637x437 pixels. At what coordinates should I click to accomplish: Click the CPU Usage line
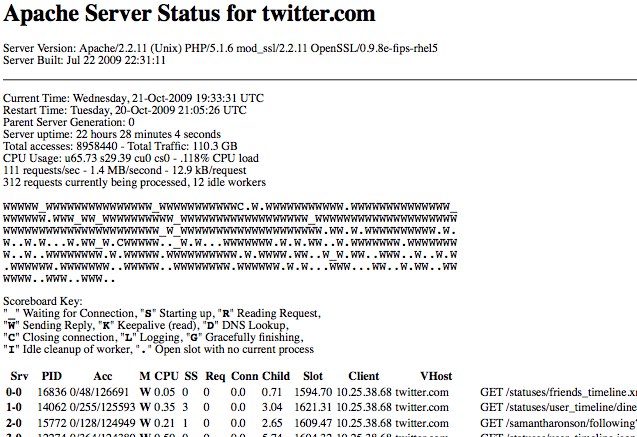coord(131,158)
